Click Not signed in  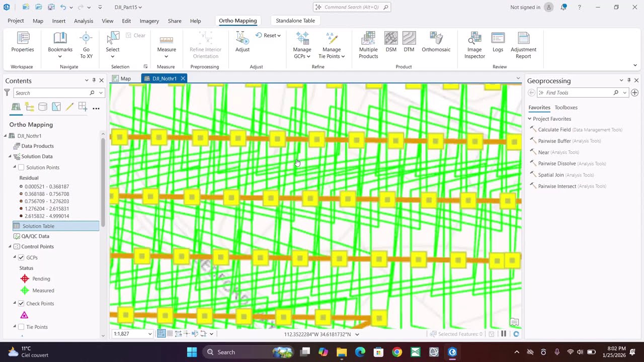coord(525,7)
